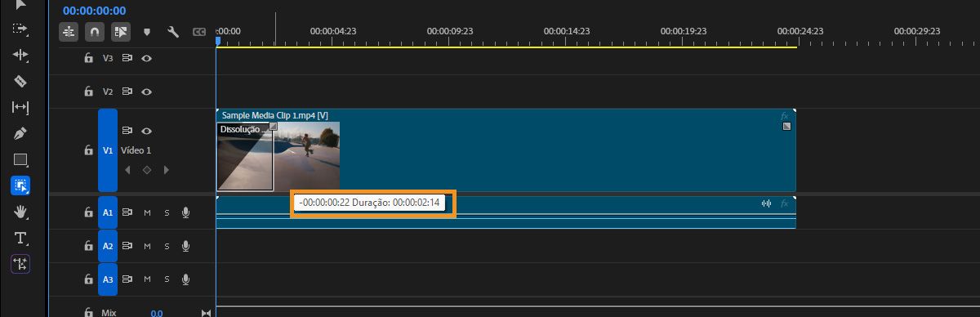The width and height of the screenshot is (980, 317).
Task: Open timeline display settings wrench
Action: tap(173, 32)
